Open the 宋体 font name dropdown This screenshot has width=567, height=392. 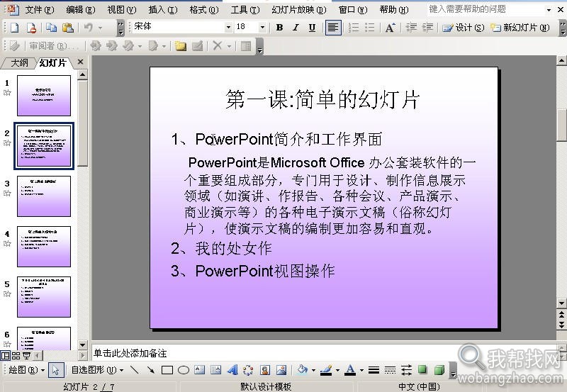coord(228,27)
